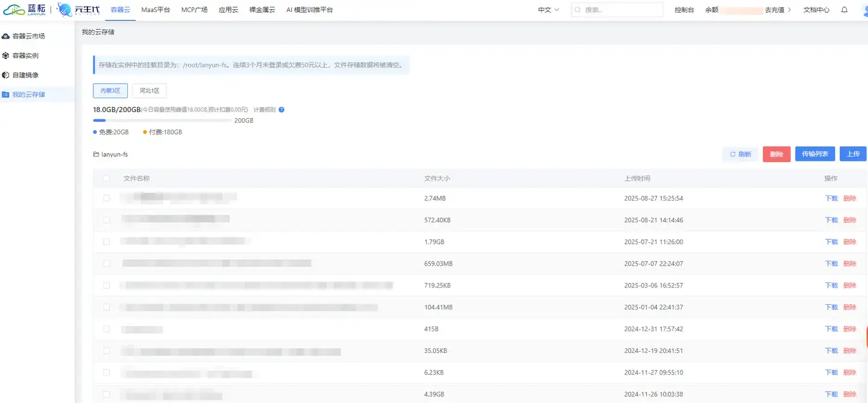Open the 应用云 top tab

(x=228, y=10)
